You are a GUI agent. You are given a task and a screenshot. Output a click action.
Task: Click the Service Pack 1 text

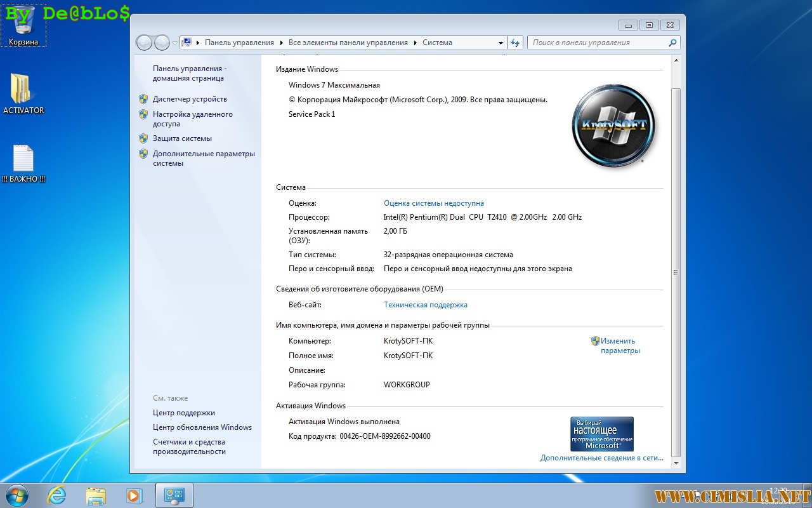311,114
